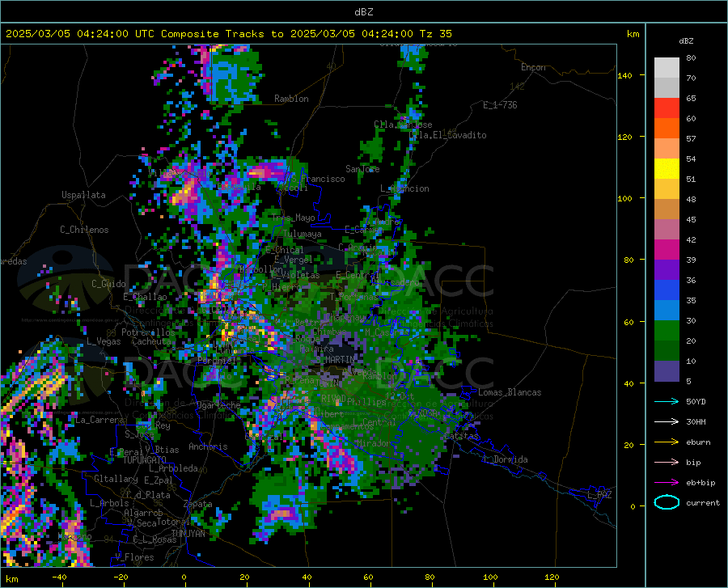
Task: Click the 'eb+bip' legend label
Action: (x=700, y=482)
